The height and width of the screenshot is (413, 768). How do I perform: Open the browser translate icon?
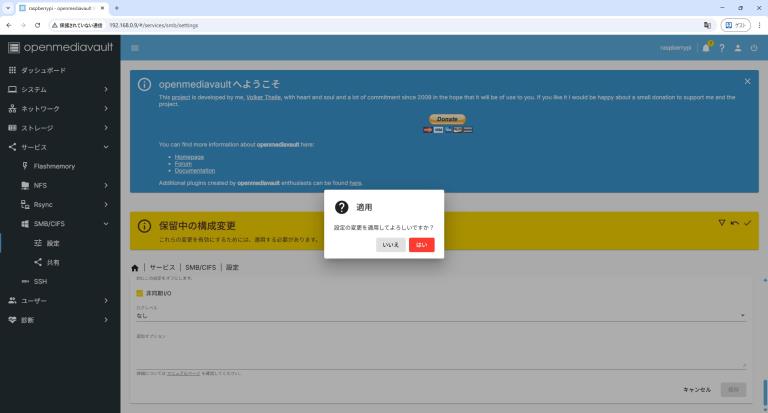click(x=707, y=25)
